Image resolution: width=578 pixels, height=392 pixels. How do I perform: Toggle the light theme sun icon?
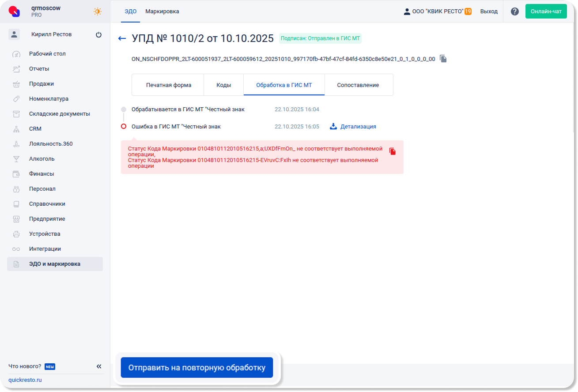click(x=98, y=11)
